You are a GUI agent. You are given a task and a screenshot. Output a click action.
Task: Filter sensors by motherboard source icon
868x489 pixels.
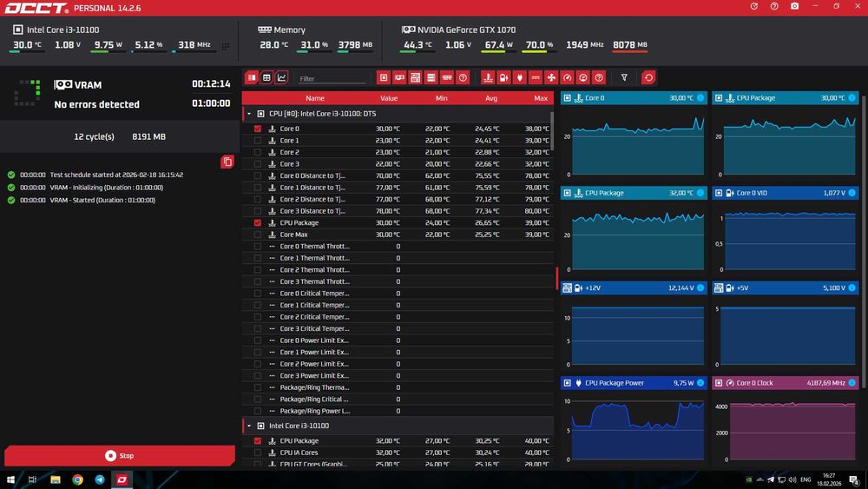[415, 77]
